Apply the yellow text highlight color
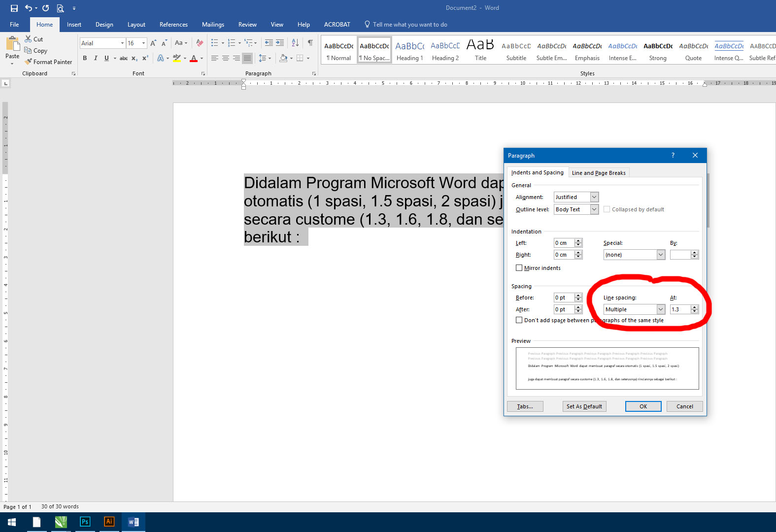Viewport: 776px width, 532px height. click(177, 58)
